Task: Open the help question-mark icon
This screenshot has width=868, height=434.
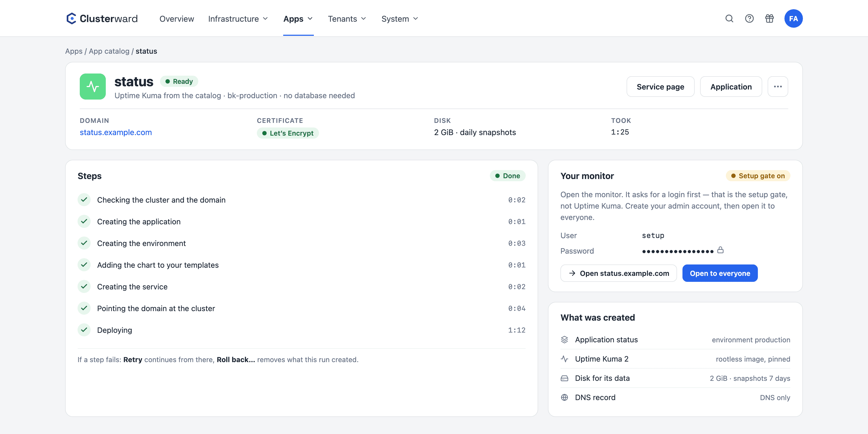Action: [749, 18]
